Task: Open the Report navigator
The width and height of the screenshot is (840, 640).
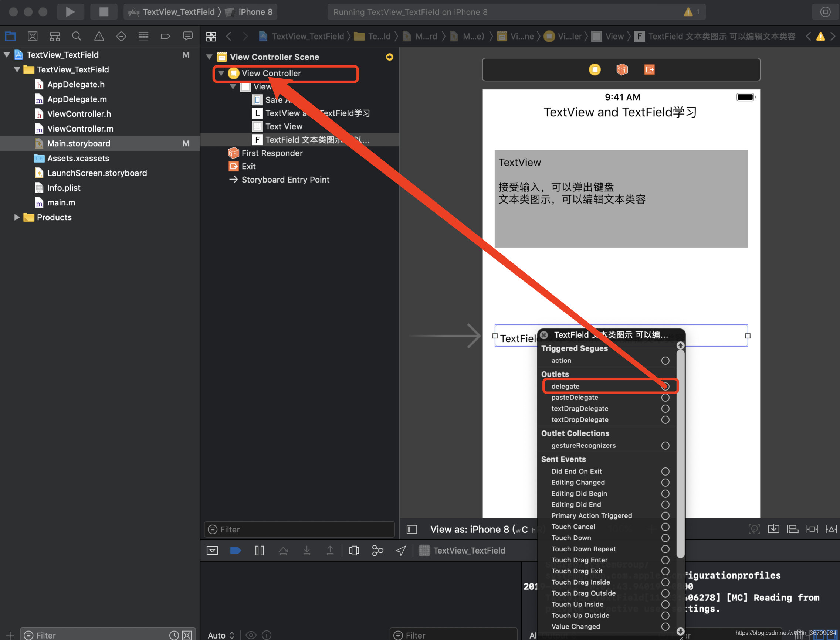Action: (x=187, y=36)
